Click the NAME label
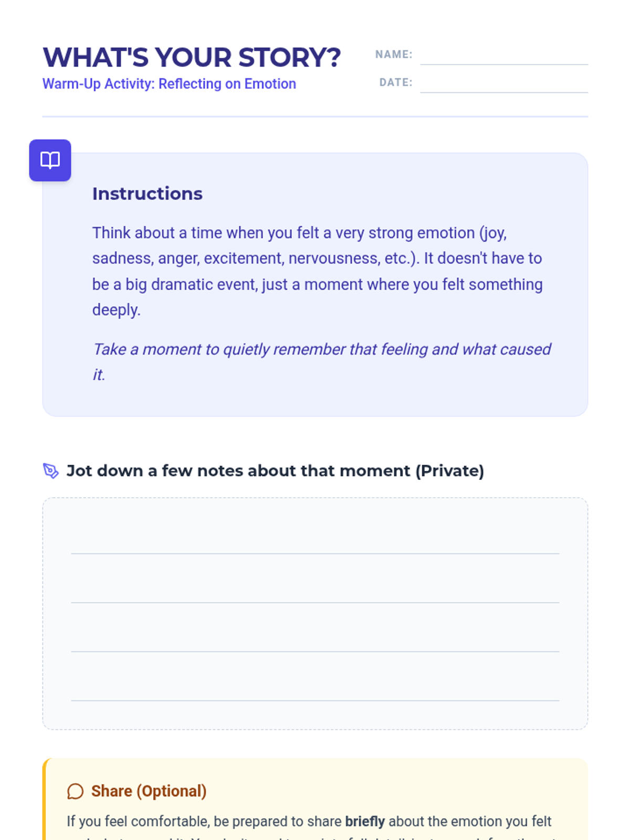 (x=394, y=55)
